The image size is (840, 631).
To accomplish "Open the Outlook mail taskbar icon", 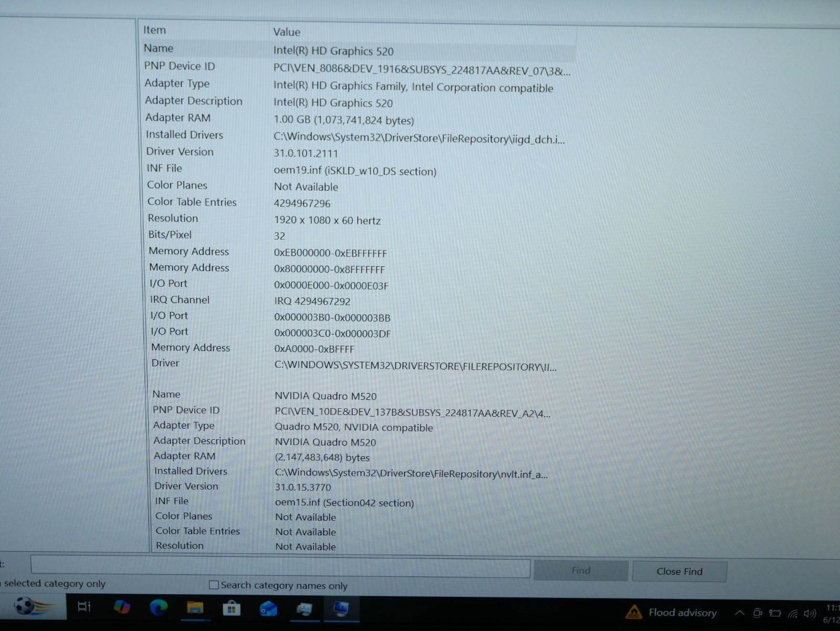I will point(268,608).
